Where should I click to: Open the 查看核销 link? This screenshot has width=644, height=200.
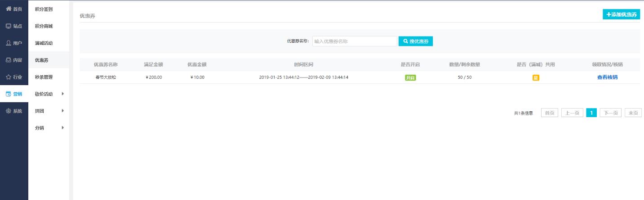point(607,77)
